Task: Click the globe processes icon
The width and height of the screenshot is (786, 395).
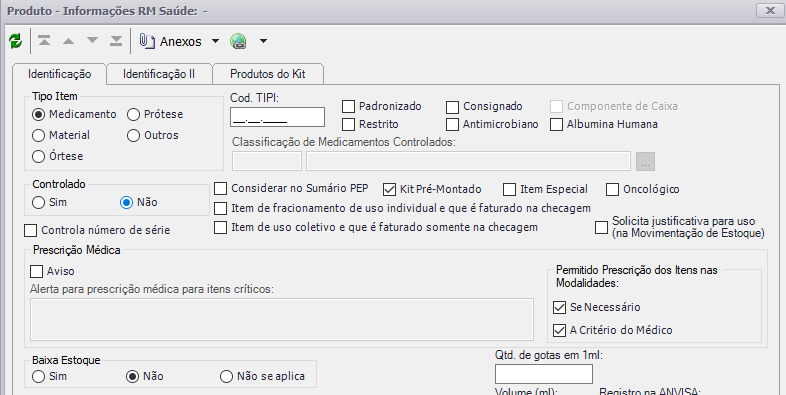Action: coord(239,41)
